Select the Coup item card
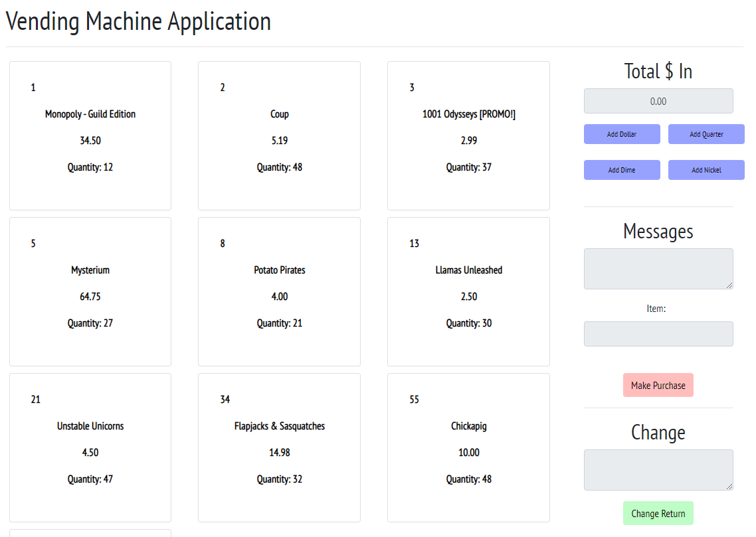756x537 pixels. pos(279,135)
